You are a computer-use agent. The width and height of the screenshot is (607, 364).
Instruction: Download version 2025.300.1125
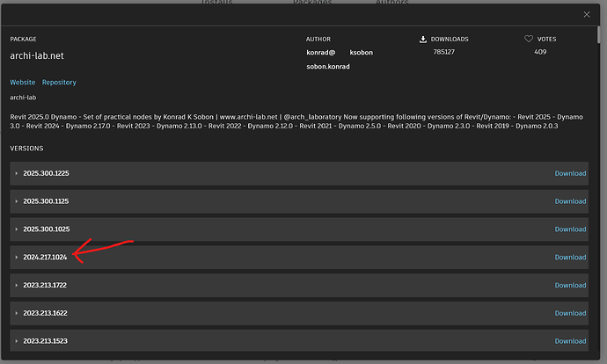(570, 201)
